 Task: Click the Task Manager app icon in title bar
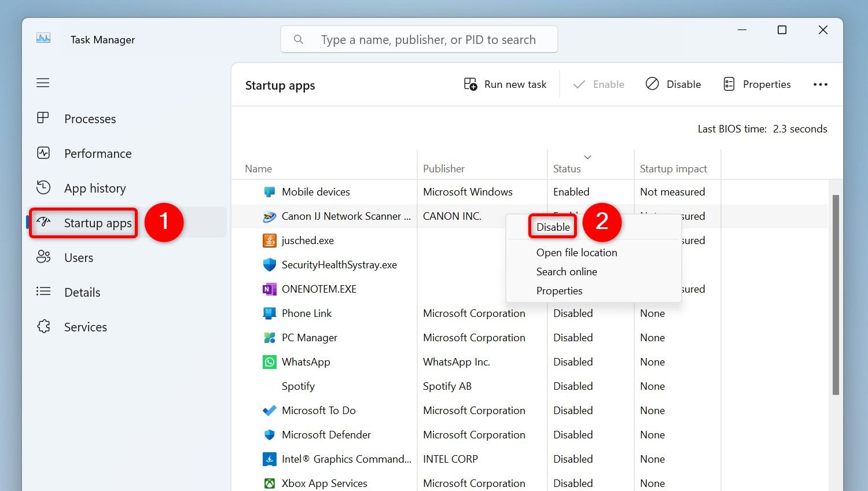click(43, 39)
